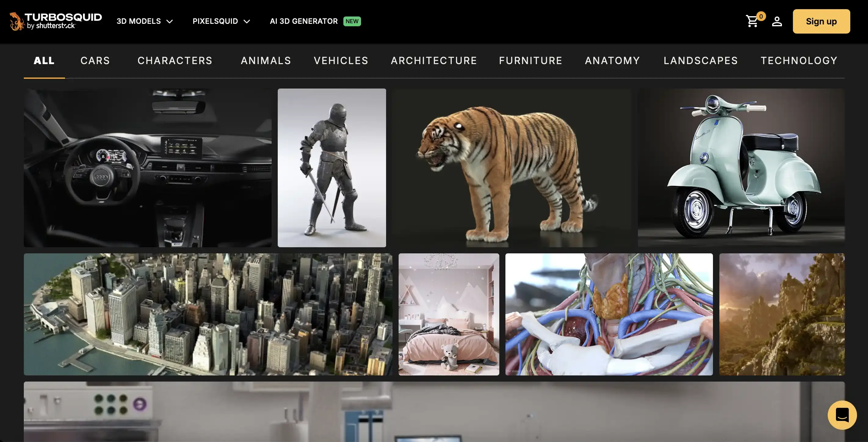Open the live chat bubble

[x=843, y=415]
